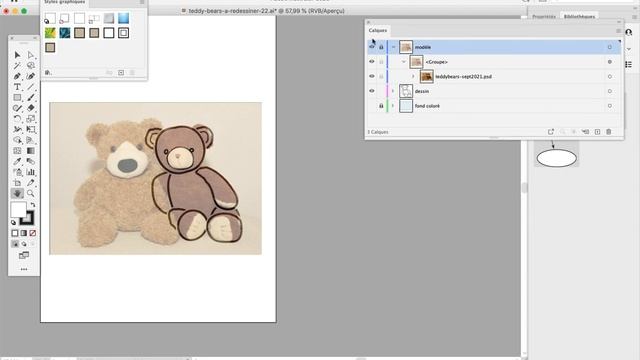Create new graphic style button
640x360 pixels.
coord(121,73)
